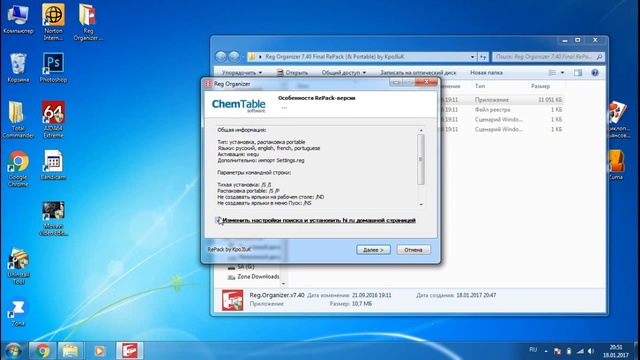Click the Далее button in installer

[x=373, y=250]
